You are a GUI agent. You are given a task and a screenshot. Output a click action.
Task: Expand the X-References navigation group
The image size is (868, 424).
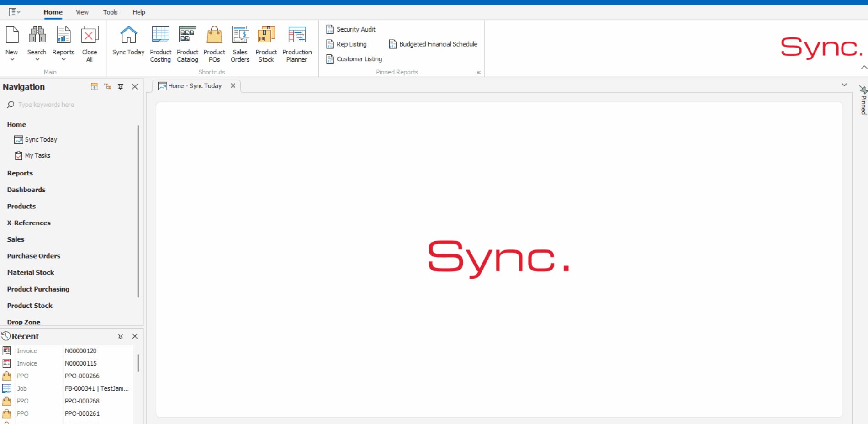pos(29,223)
